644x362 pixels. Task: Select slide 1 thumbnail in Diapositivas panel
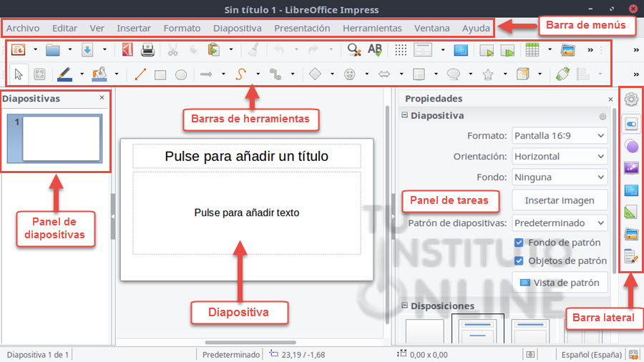[x=62, y=138]
